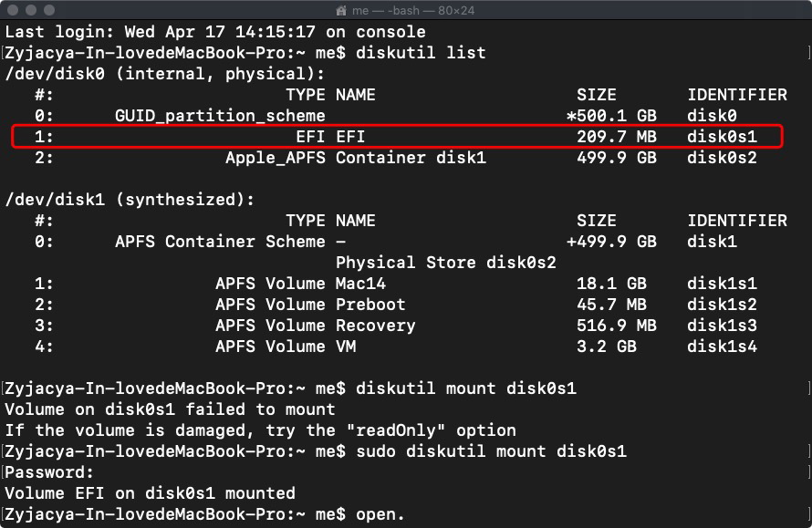Screen dimensions: 812x528
Task: Click the IDENTIFIER header of /dev/disk0 table
Action: [736, 95]
